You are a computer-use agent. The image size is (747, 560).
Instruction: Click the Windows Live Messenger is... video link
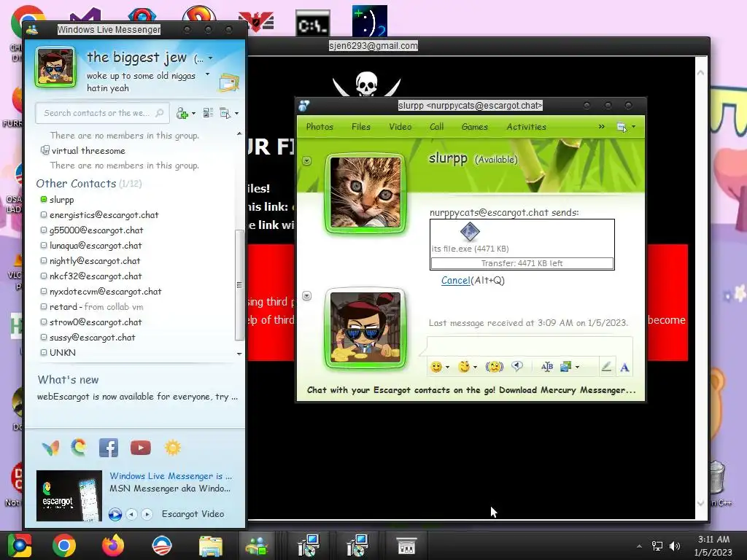click(x=171, y=475)
